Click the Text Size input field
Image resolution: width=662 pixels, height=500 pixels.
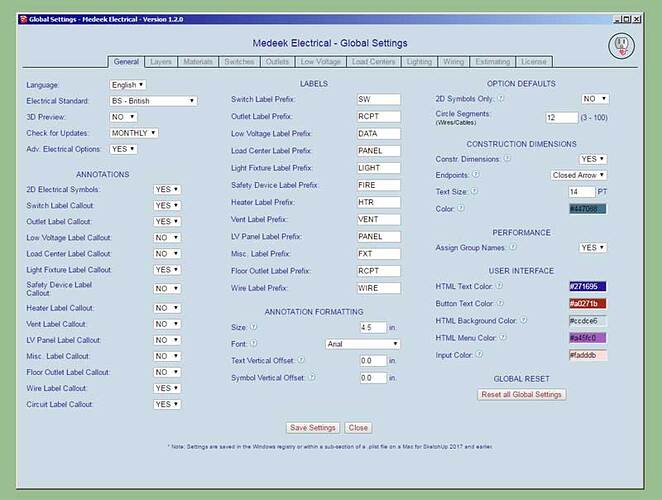[x=582, y=192]
